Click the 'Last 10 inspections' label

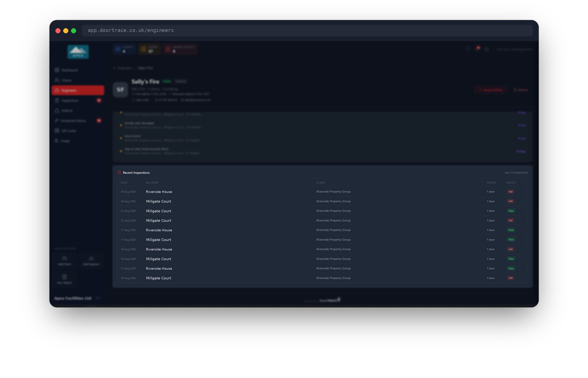click(516, 173)
